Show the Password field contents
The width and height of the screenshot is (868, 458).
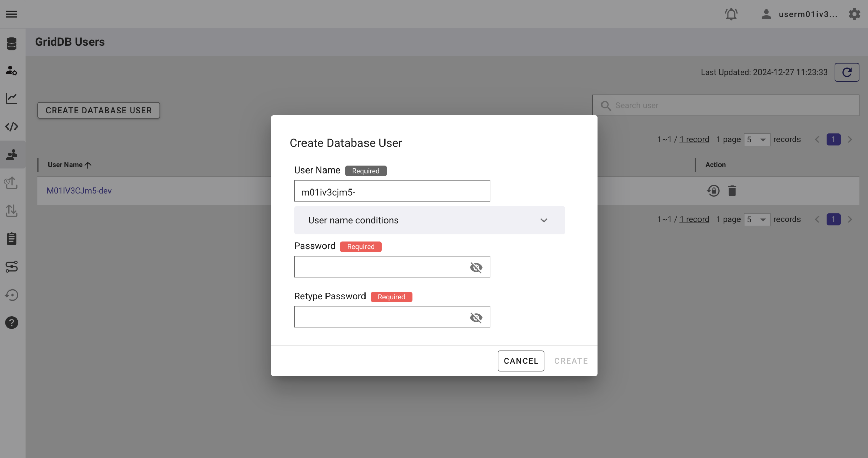pos(476,267)
